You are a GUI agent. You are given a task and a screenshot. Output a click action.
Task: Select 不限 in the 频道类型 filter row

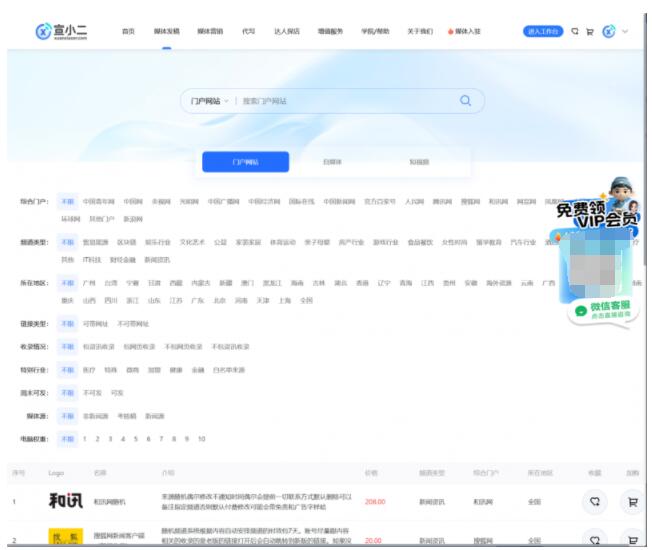click(x=67, y=242)
